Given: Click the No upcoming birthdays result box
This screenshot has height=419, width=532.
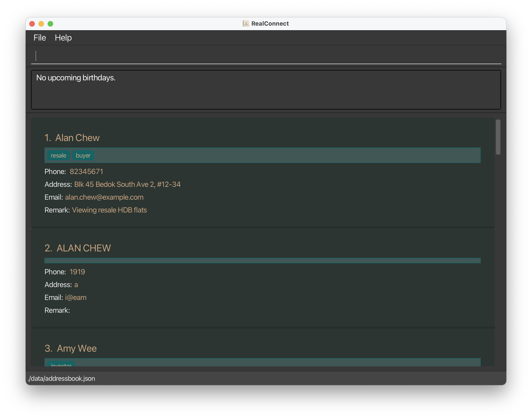Looking at the screenshot, I should coord(266,90).
